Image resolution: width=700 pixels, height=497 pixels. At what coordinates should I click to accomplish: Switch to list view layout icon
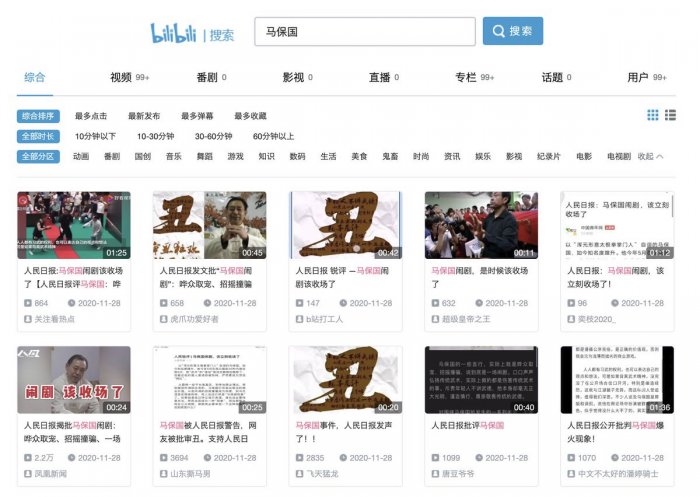(670, 115)
